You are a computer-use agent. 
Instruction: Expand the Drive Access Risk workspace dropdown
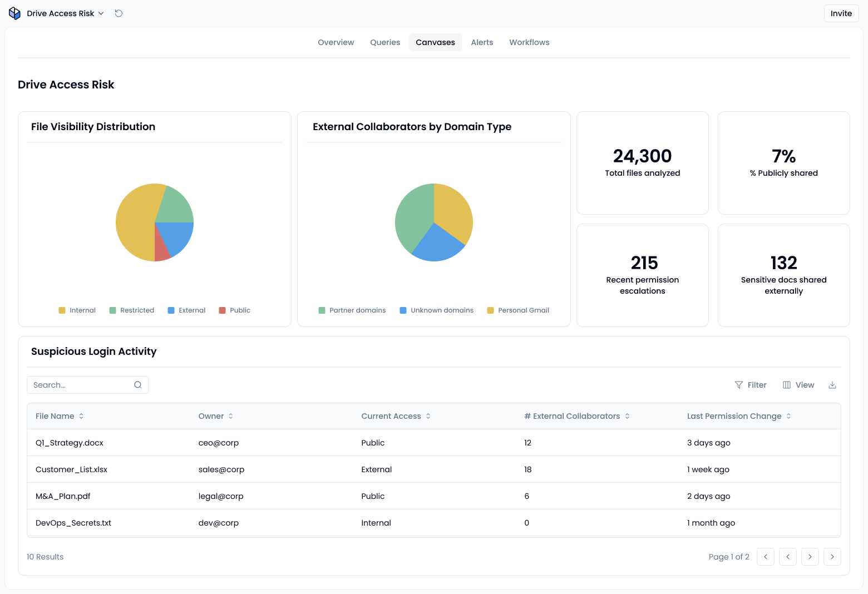[x=65, y=13]
